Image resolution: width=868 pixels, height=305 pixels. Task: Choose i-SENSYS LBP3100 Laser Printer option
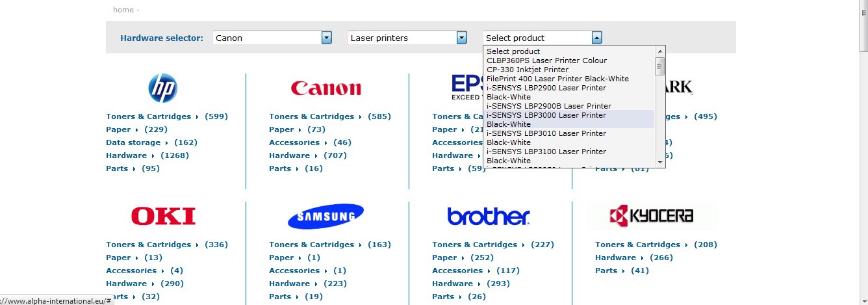[569, 156]
